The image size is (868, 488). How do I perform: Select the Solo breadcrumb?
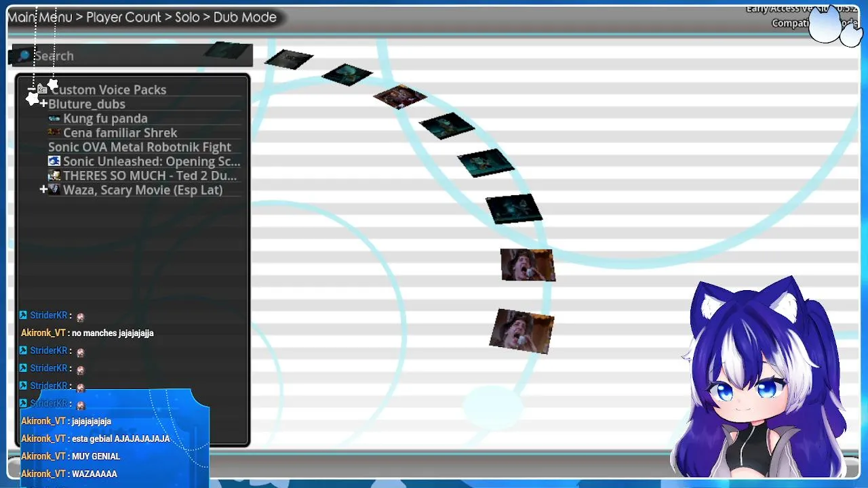pyautogui.click(x=187, y=18)
